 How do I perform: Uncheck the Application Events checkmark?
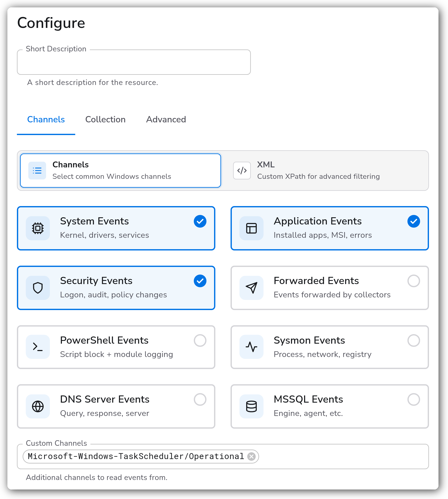(x=414, y=221)
